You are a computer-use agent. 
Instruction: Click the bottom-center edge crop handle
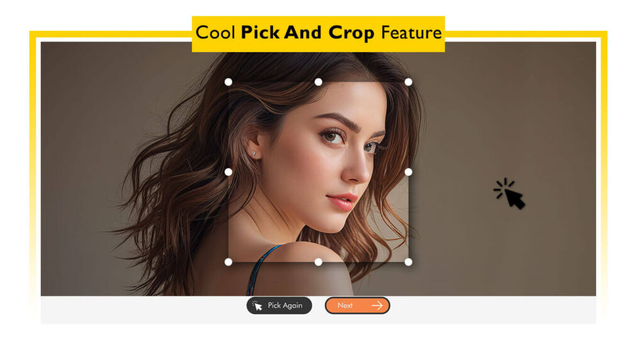[x=318, y=262]
